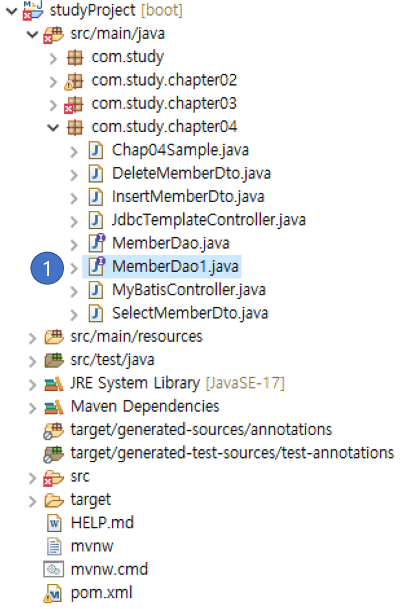Select the Chap04Sample.java file name
The height and width of the screenshot is (609, 400).
click(x=180, y=150)
